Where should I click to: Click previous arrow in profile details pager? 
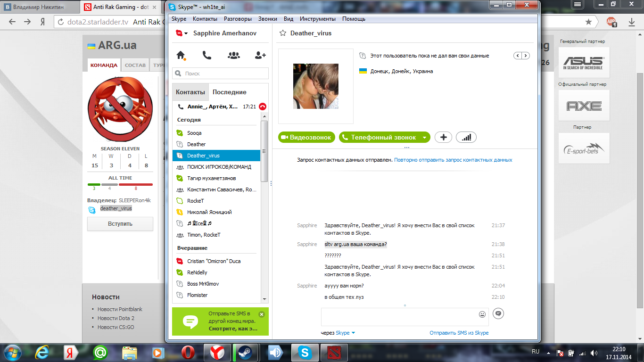click(518, 56)
